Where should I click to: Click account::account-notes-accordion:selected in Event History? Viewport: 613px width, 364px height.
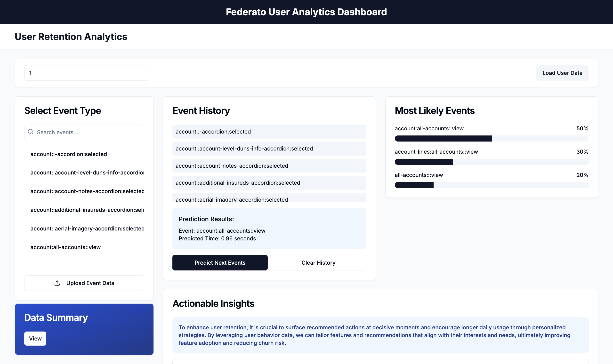click(x=269, y=166)
